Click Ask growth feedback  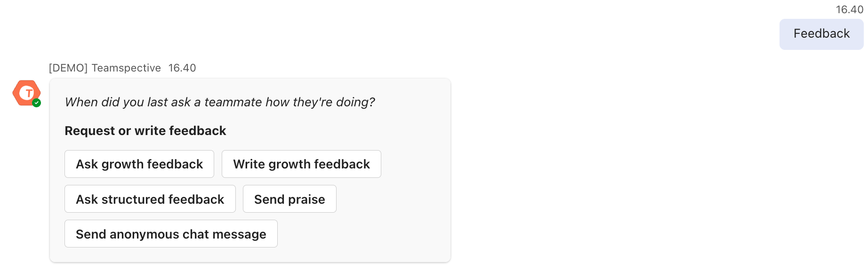139,164
